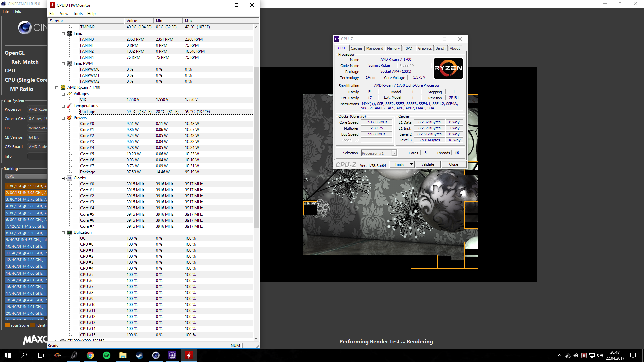Screen dimensions: 644x362
Task: Open File Explorer from taskbar
Action: (x=123, y=355)
